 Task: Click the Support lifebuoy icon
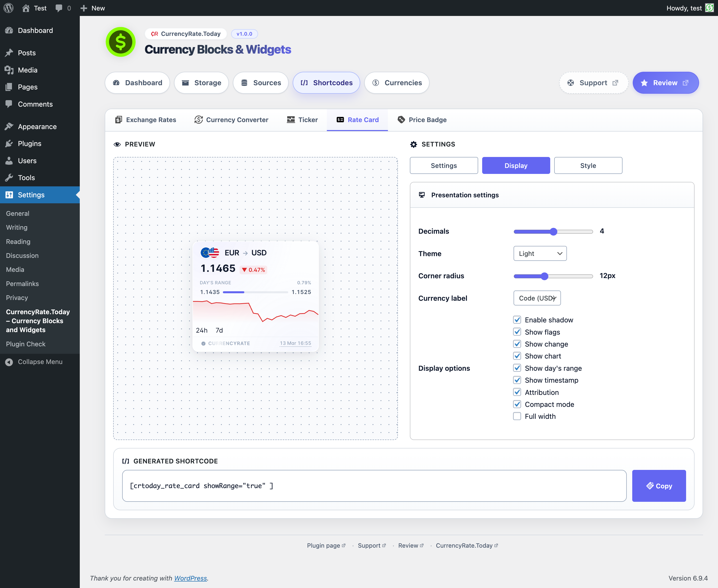pyautogui.click(x=571, y=83)
